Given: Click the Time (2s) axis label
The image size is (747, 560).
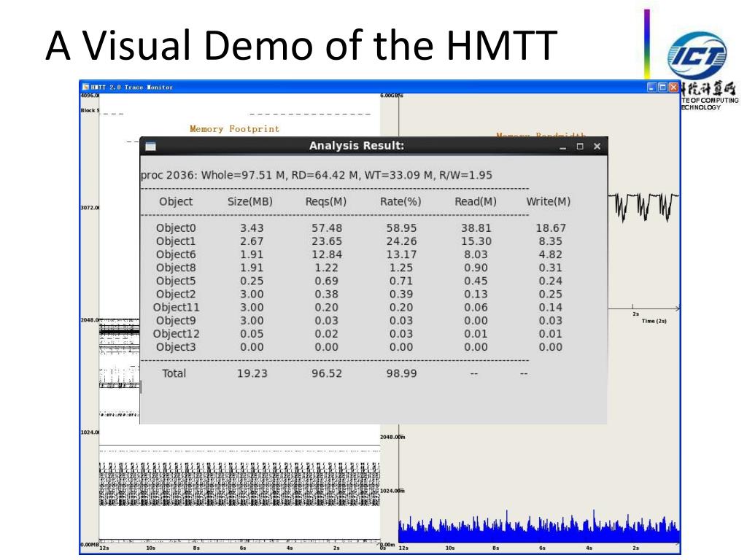Looking at the screenshot, I should pyautogui.click(x=654, y=321).
